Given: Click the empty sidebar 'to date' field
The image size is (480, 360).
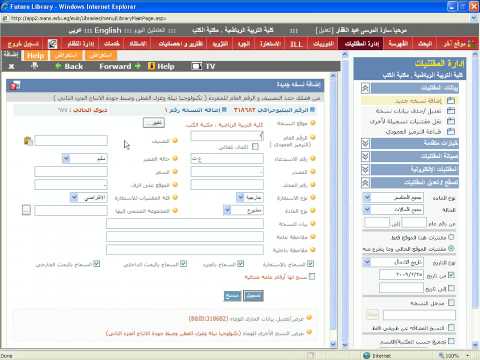Looking at the screenshot, I should click(x=401, y=288).
